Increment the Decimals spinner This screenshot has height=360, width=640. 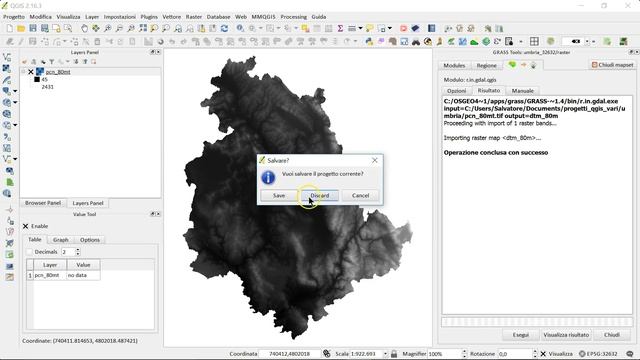(x=78, y=250)
